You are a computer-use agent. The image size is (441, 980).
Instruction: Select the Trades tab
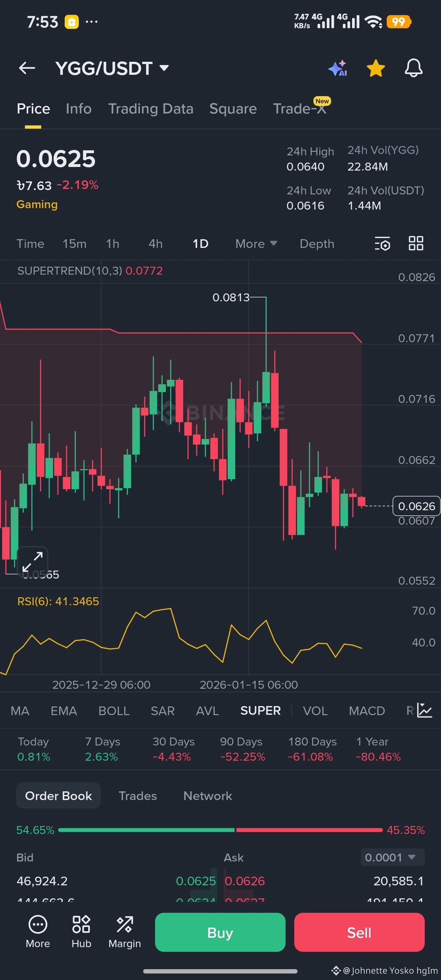pos(138,795)
